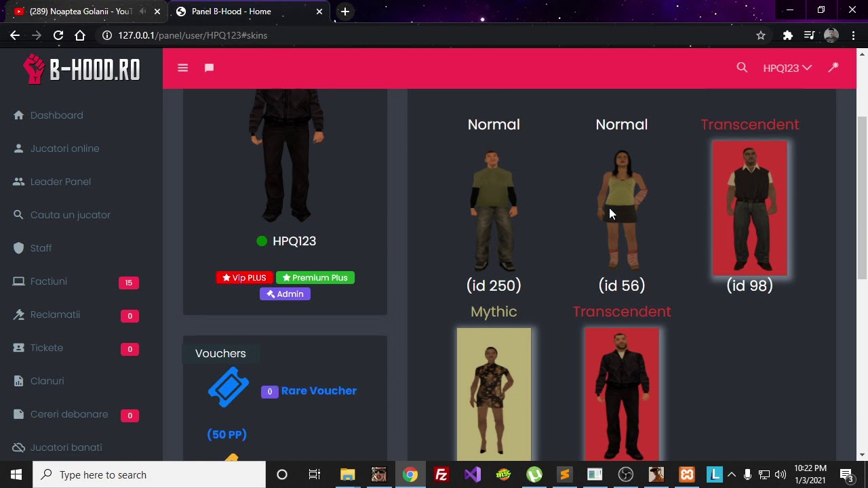Click the Jucatori online person icon

pyautogui.click(x=18, y=148)
